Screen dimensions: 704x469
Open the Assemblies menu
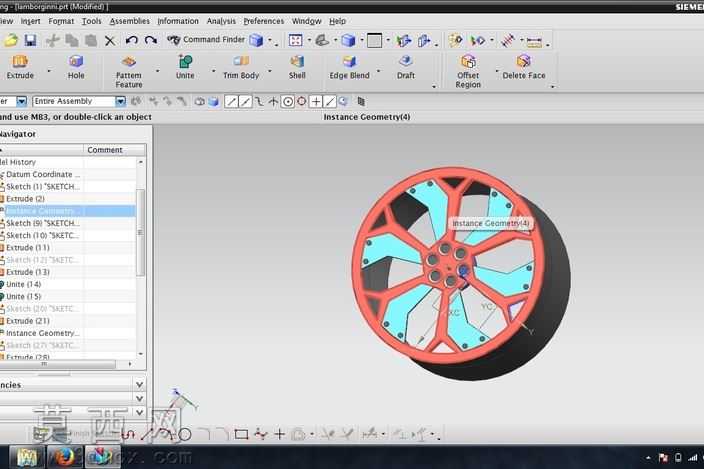(x=129, y=21)
